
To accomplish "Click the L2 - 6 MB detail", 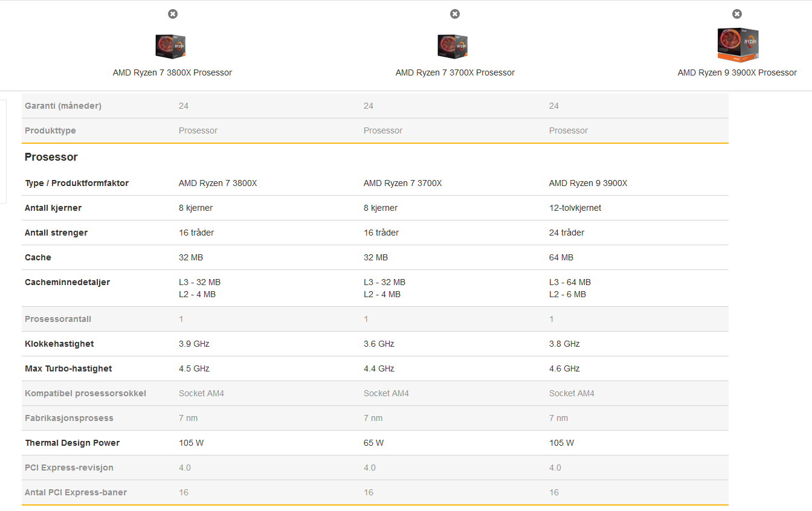I will coord(567,294).
